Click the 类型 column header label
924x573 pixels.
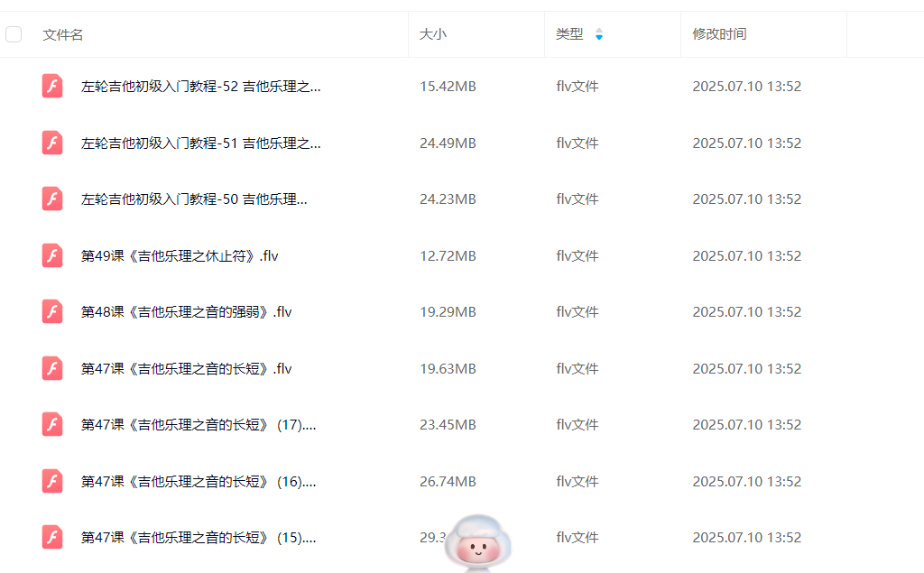tap(569, 34)
